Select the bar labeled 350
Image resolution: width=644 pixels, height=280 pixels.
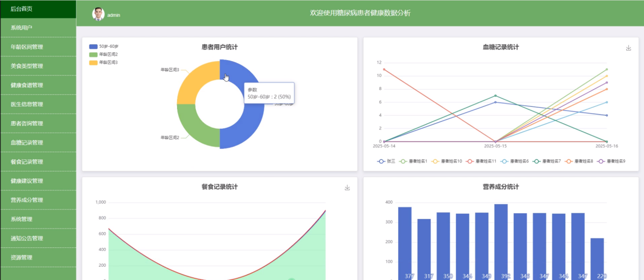(444, 246)
